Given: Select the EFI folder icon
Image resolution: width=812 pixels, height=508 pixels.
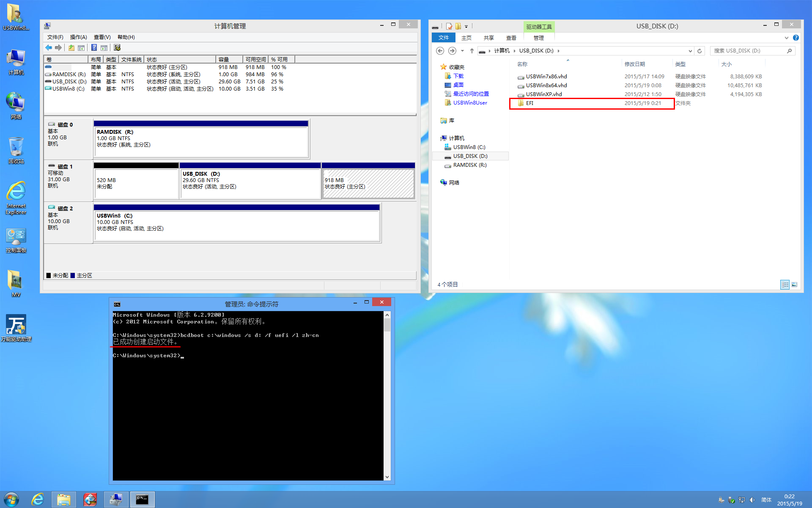Looking at the screenshot, I should coord(521,103).
